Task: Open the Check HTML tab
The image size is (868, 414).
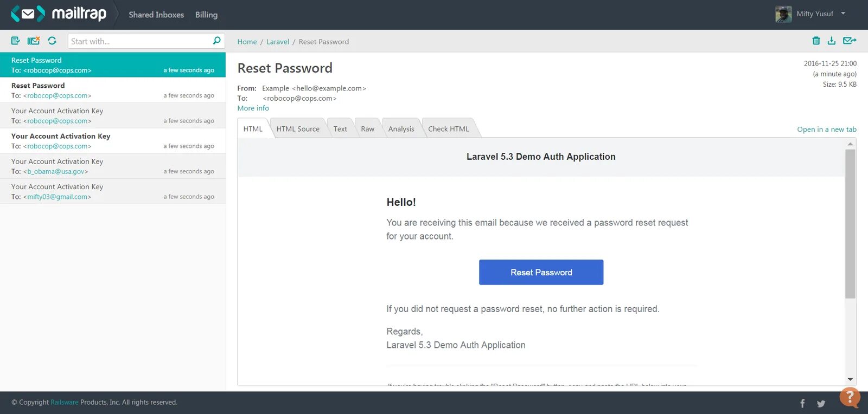Action: point(448,129)
